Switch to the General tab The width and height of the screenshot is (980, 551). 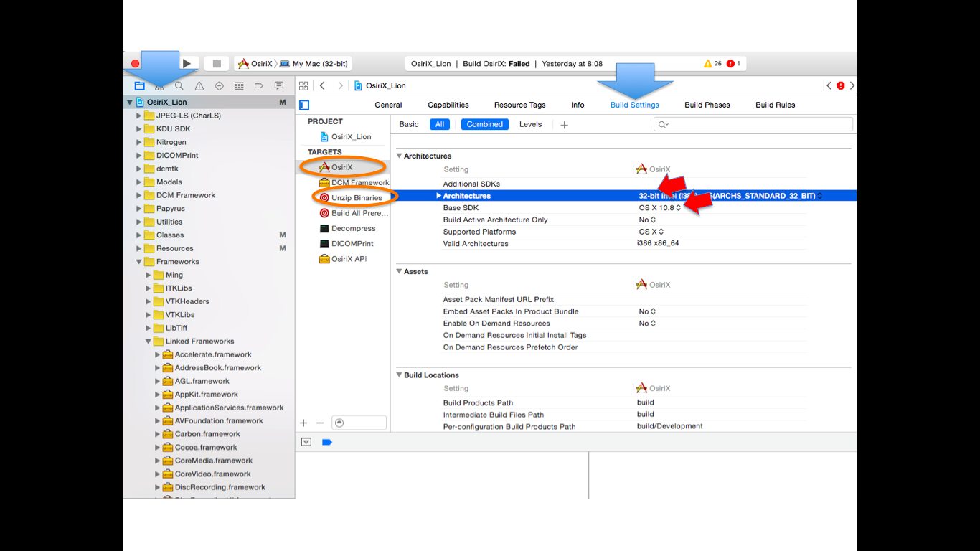388,105
